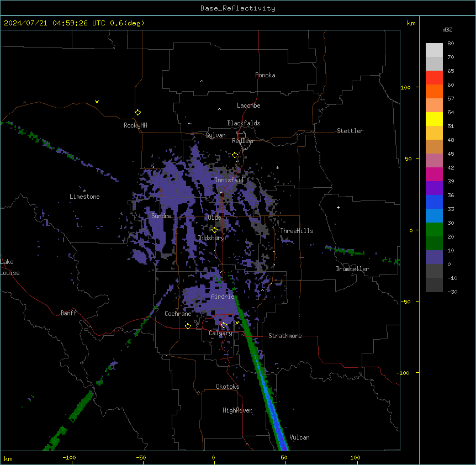Image resolution: width=476 pixels, height=465 pixels.
Task: Click the 80 value on the dBZ scale
Action: coord(451,44)
